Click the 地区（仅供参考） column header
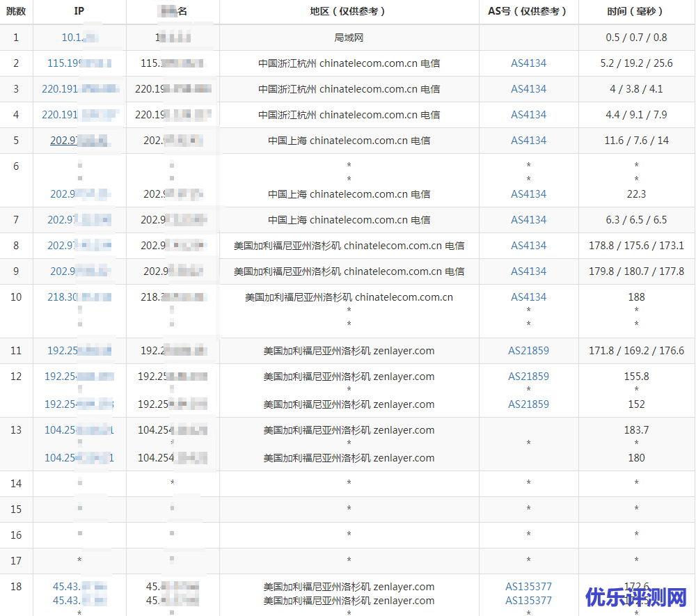This screenshot has width=696, height=616. (349, 11)
